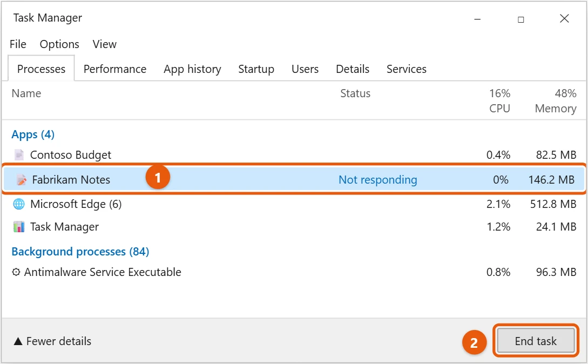This screenshot has height=364, width=588.
Task: Select the Contoso Budget process row
Action: point(294,154)
